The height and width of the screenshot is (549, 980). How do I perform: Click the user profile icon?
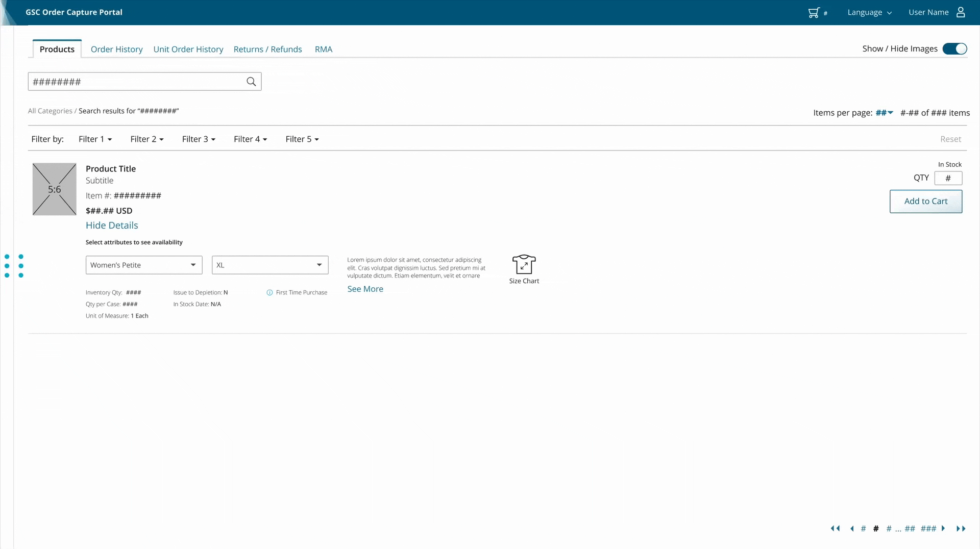[x=961, y=12]
